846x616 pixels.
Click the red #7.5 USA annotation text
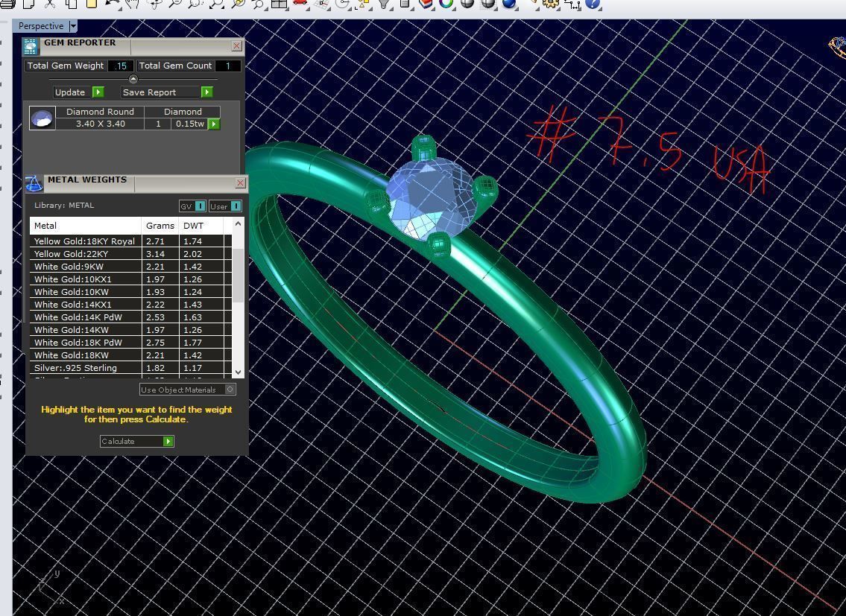coord(649,148)
